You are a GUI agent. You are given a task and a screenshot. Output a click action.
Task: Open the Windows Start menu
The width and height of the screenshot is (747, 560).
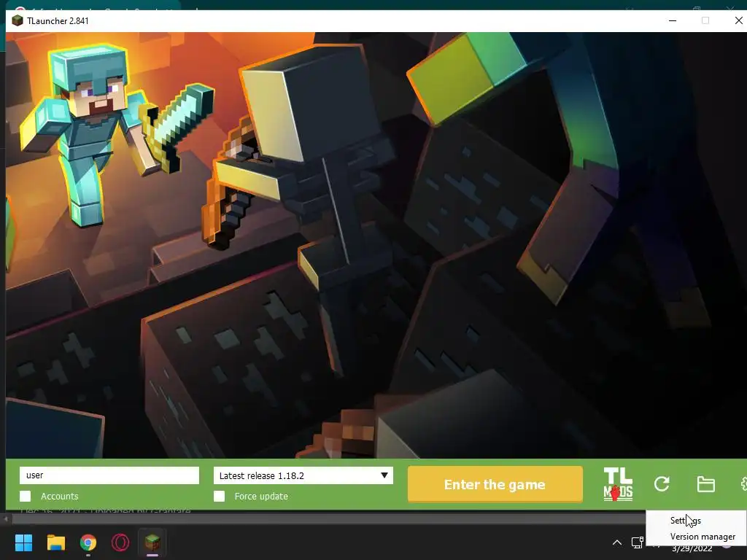(23, 542)
